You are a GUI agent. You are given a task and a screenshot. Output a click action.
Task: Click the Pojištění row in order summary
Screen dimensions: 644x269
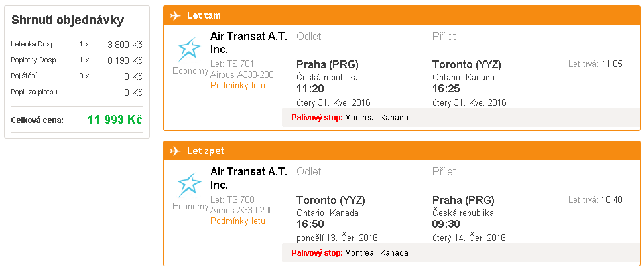(76, 76)
